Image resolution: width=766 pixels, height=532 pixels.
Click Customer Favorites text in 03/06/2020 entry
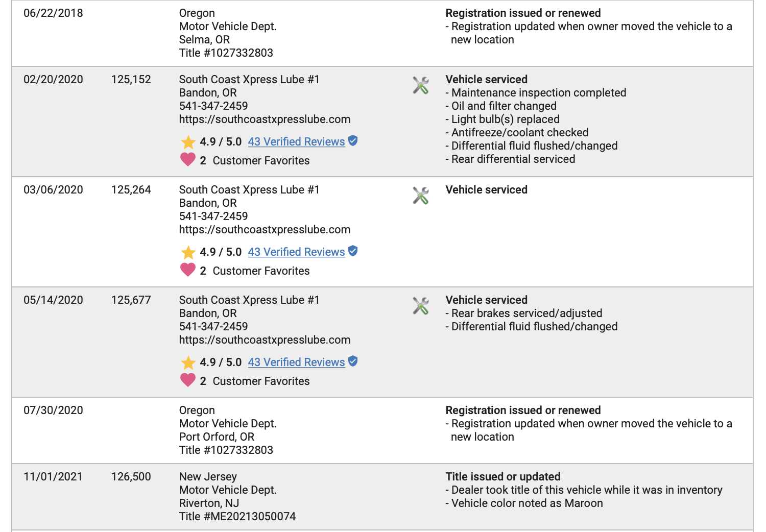coord(261,271)
